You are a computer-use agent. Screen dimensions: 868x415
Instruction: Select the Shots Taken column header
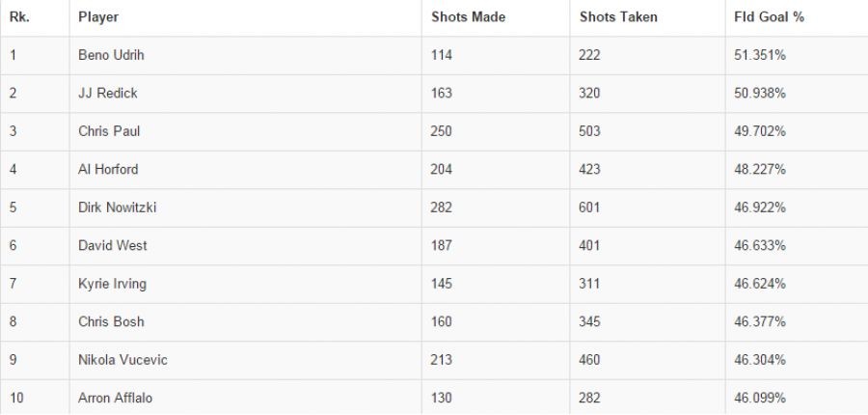pyautogui.click(x=618, y=17)
